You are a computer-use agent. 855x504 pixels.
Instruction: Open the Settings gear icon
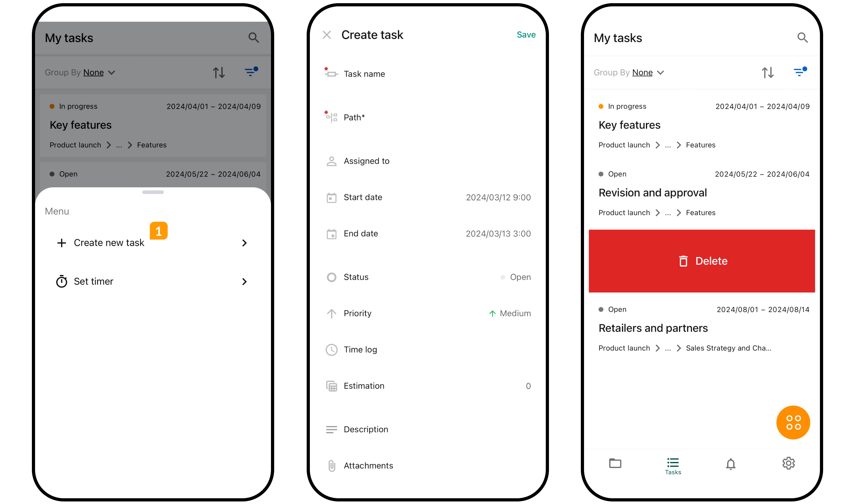[x=788, y=463]
